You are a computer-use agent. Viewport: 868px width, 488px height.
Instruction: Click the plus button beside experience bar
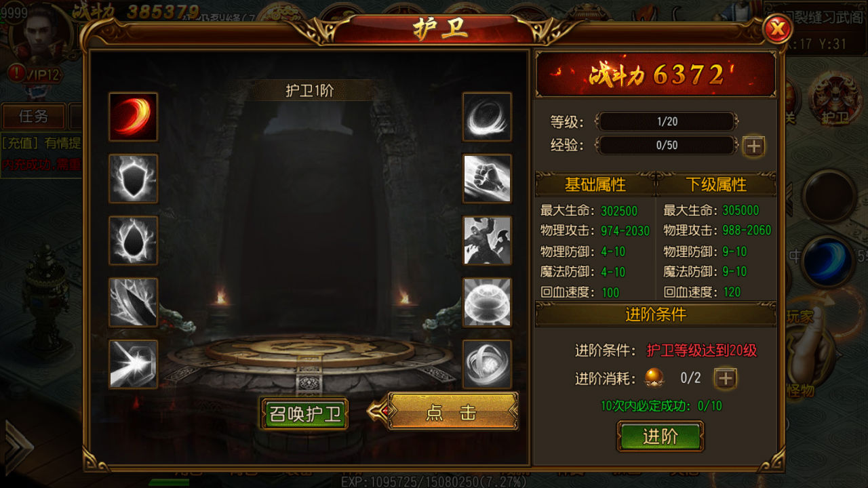(753, 146)
